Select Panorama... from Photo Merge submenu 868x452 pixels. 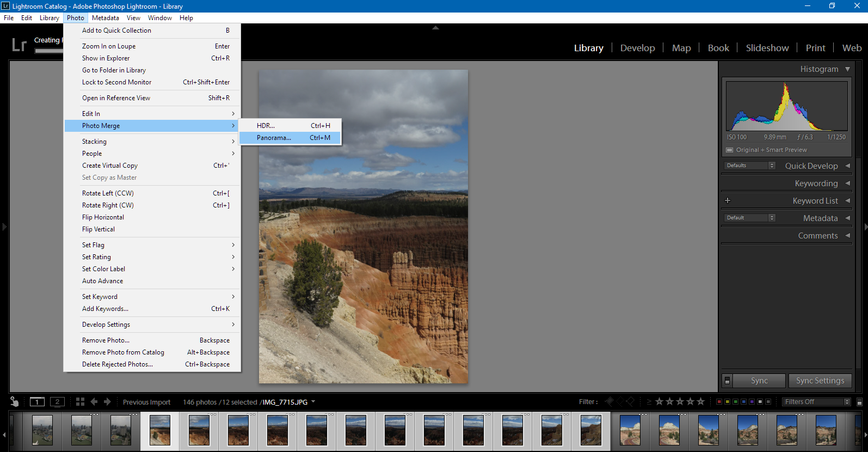coord(274,138)
